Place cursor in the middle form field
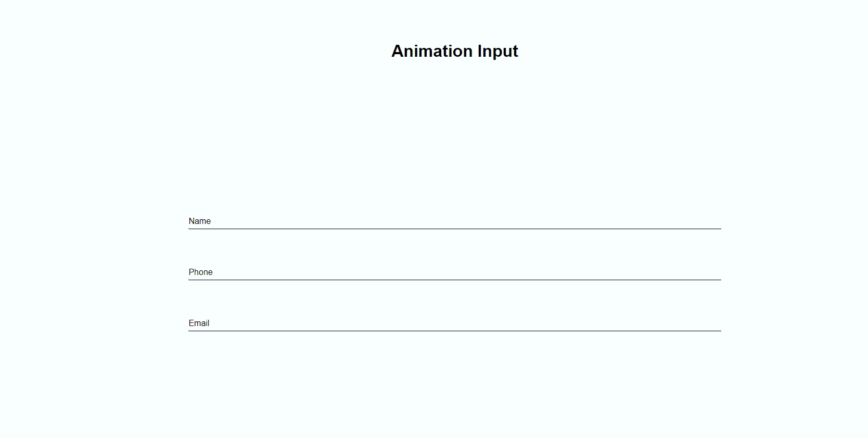Screen dimensions: 868x438 tap(454, 272)
